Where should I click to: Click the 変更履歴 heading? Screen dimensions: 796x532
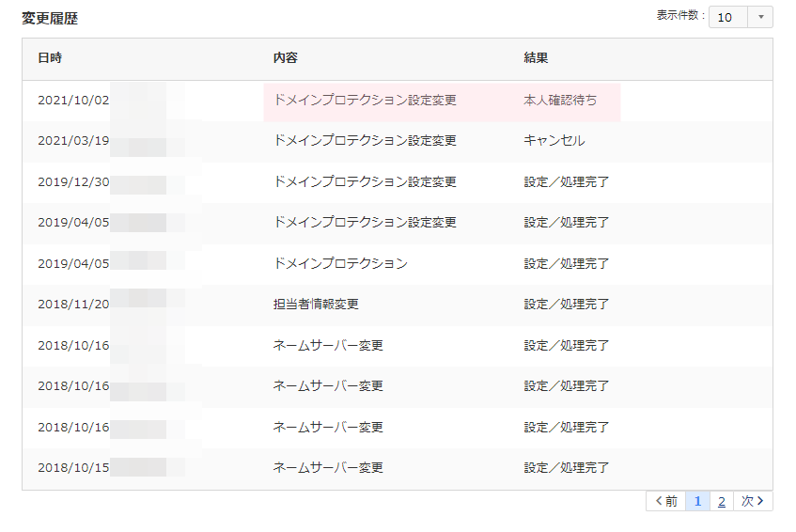tap(50, 19)
